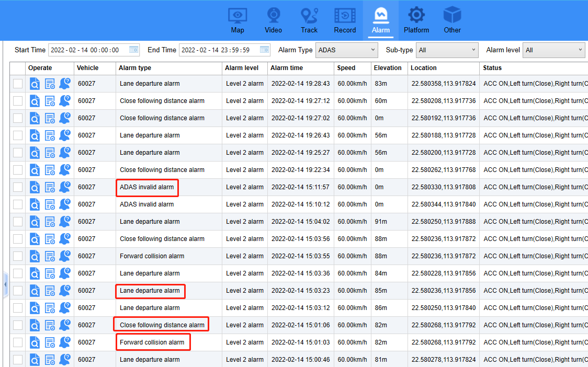View alarm file icon for 15:10:12 row

pos(35,204)
